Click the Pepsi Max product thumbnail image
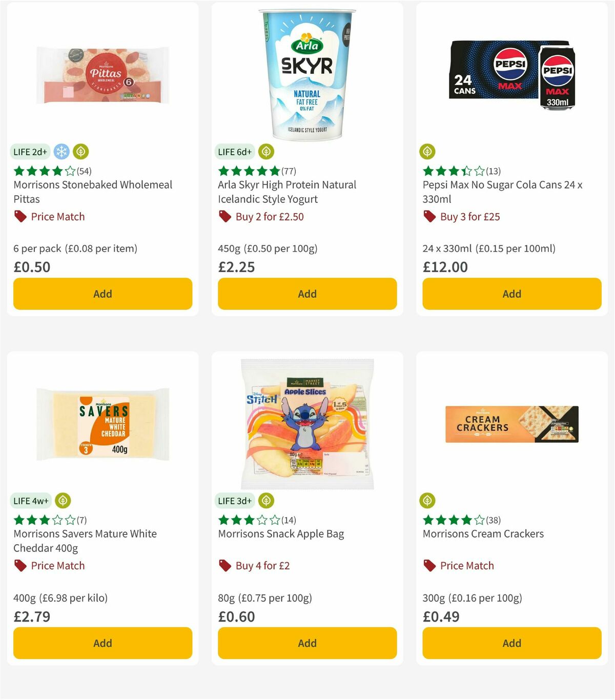The image size is (615, 700). pyautogui.click(x=511, y=74)
